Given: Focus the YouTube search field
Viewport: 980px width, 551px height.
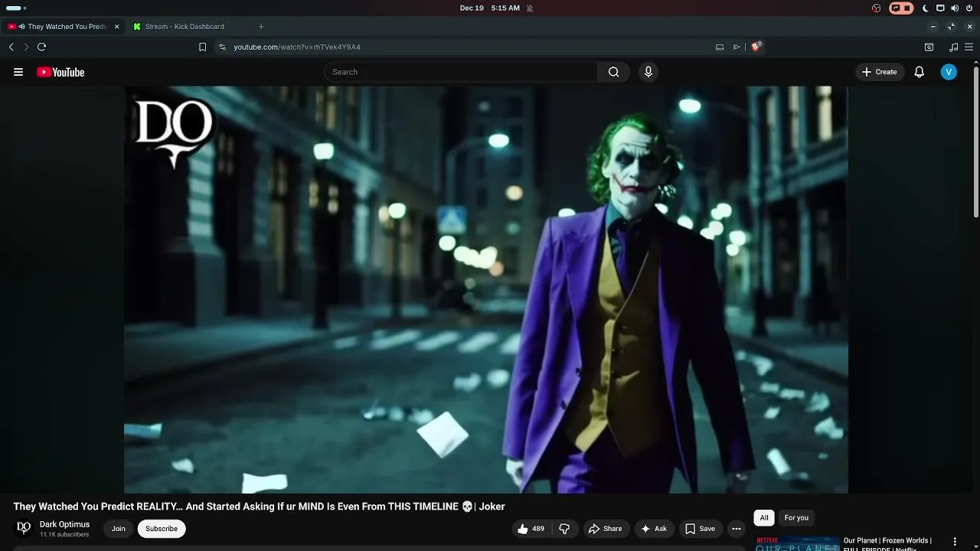Looking at the screenshot, I should (x=462, y=72).
